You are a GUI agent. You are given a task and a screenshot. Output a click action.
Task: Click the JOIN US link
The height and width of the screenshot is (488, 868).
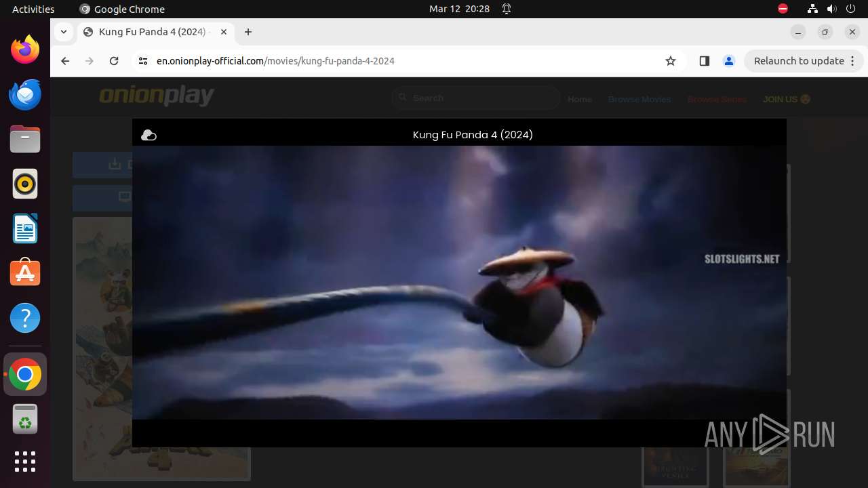787,99
